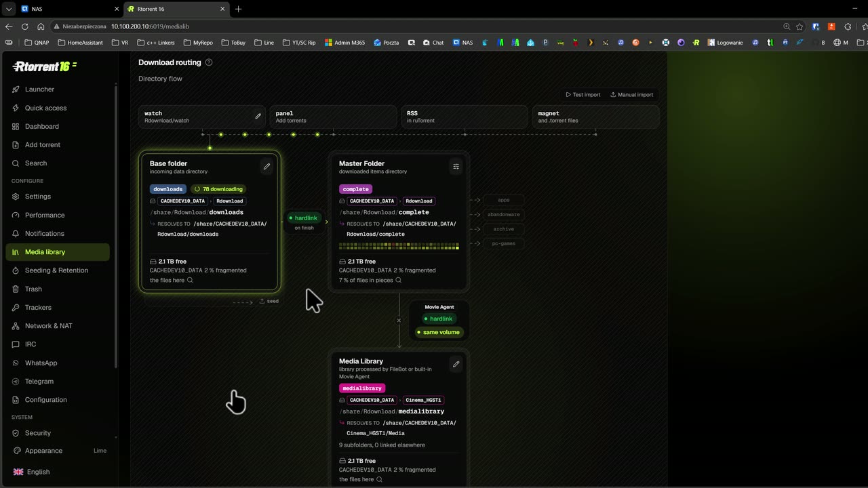Inspect Media Library files magnifier icon
The width and height of the screenshot is (868, 488).
[x=379, y=479]
